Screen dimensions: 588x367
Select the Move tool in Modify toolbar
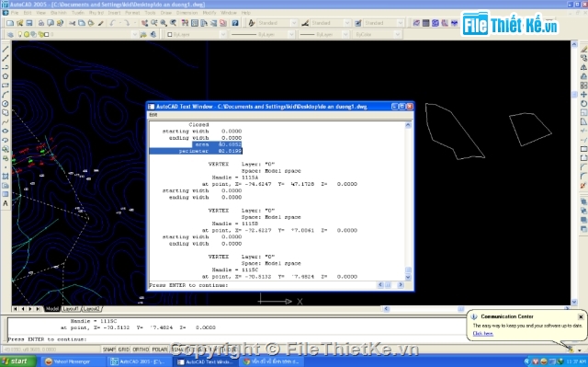point(583,95)
